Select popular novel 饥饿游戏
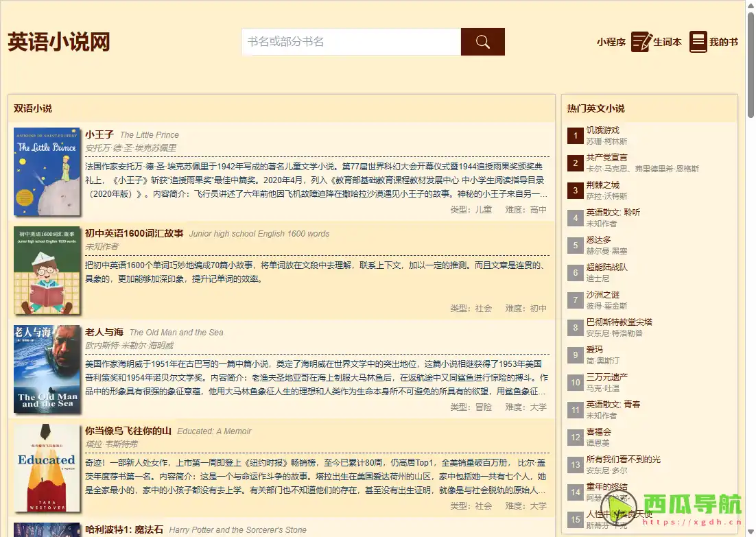Viewport: 756px width, 537px height. [603, 130]
